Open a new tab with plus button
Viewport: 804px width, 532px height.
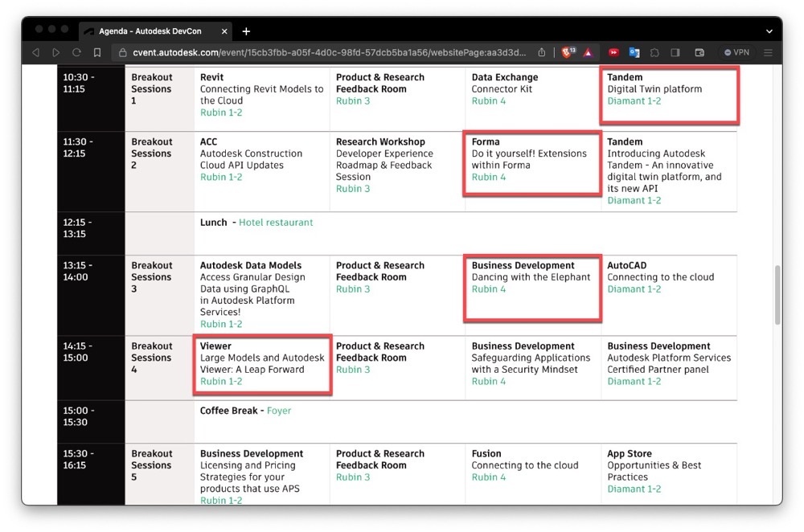(x=246, y=31)
